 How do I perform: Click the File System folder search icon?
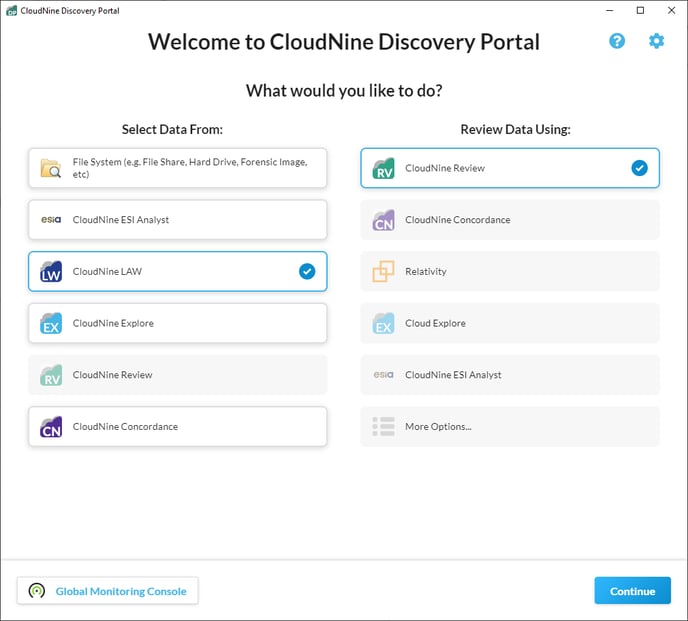51,168
